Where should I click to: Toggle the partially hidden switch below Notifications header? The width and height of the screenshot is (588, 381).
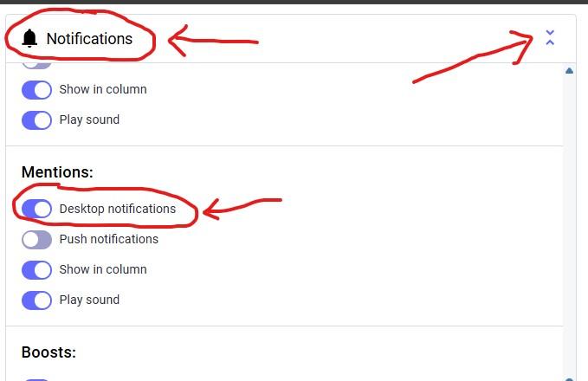[x=36, y=65]
